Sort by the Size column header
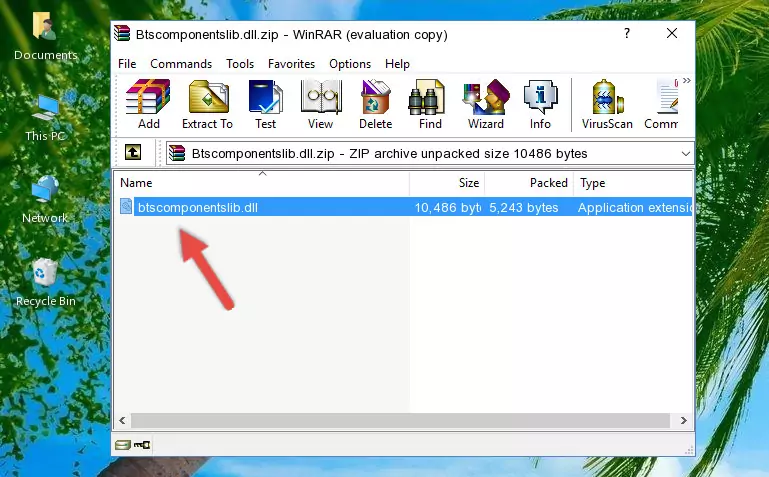This screenshot has width=769, height=477. click(x=447, y=183)
